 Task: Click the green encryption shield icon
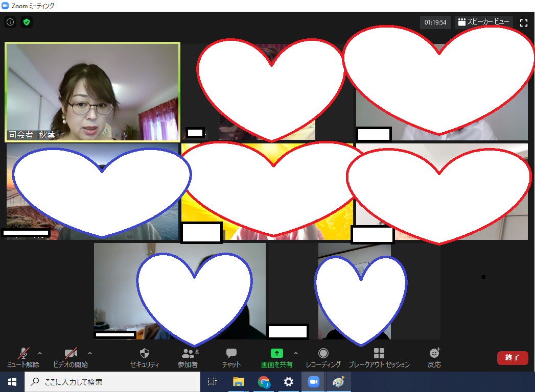pyautogui.click(x=26, y=22)
